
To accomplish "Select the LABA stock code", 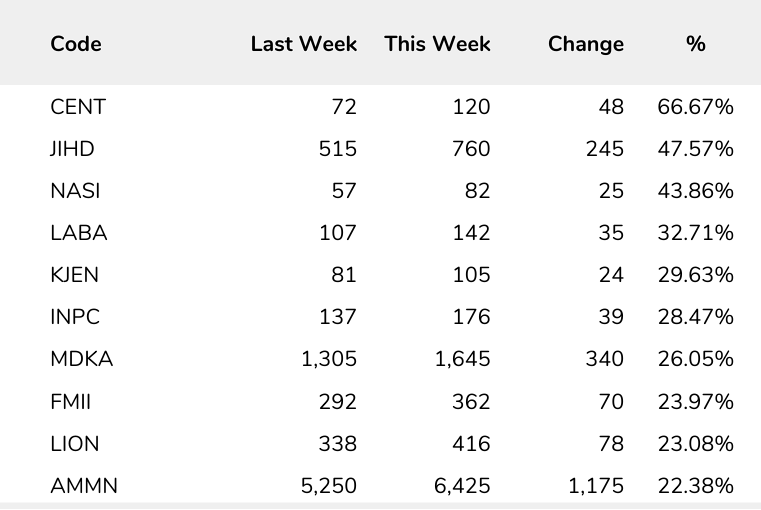I will coord(78,233).
